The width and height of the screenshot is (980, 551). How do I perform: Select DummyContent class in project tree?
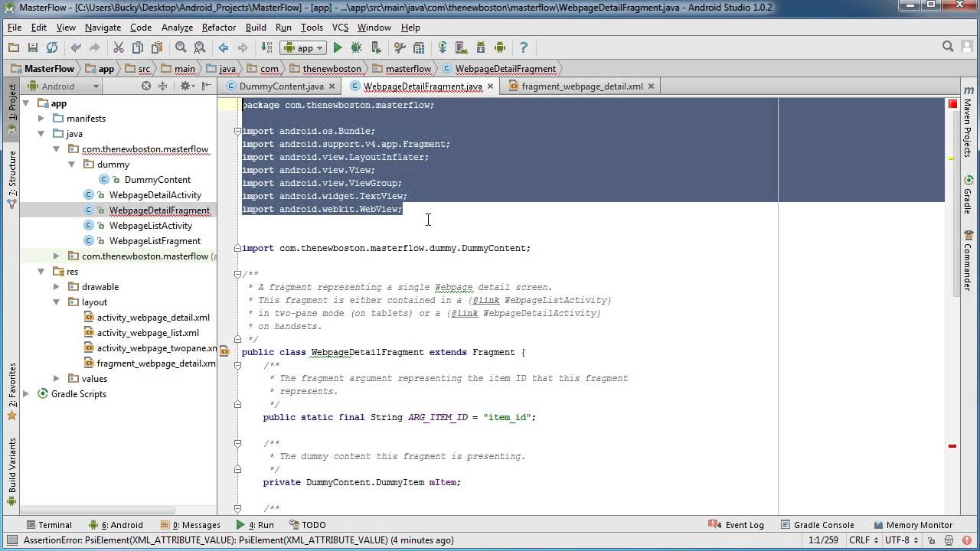click(157, 180)
